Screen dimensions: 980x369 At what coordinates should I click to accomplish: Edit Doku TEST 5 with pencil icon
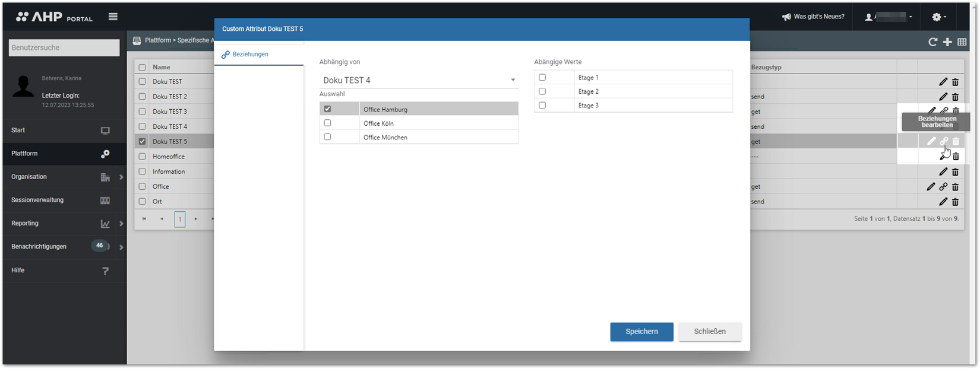(931, 141)
